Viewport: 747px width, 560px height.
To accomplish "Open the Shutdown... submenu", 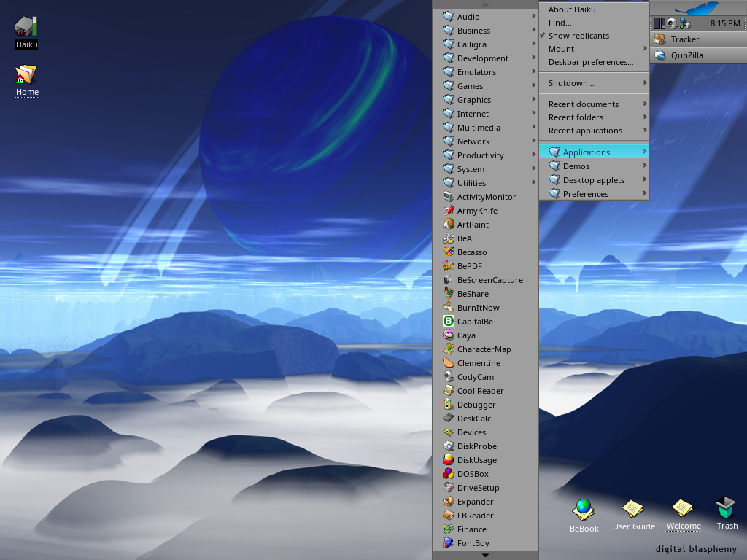I will click(594, 83).
